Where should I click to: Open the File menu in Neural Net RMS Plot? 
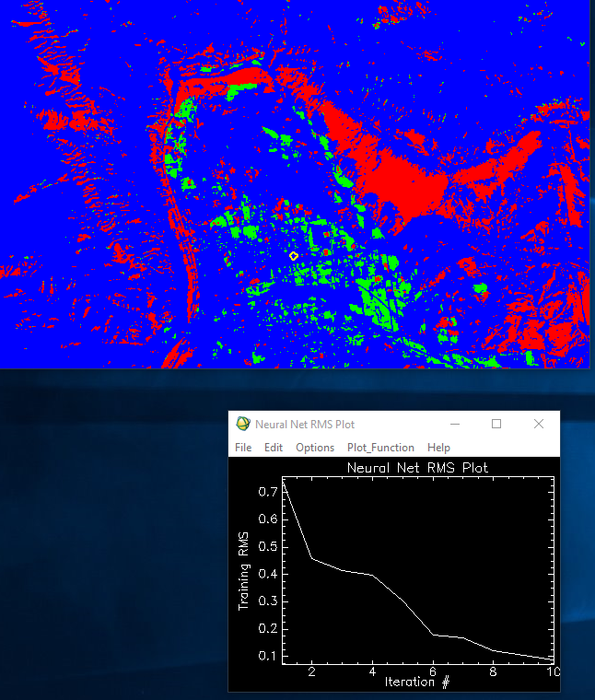(x=243, y=448)
